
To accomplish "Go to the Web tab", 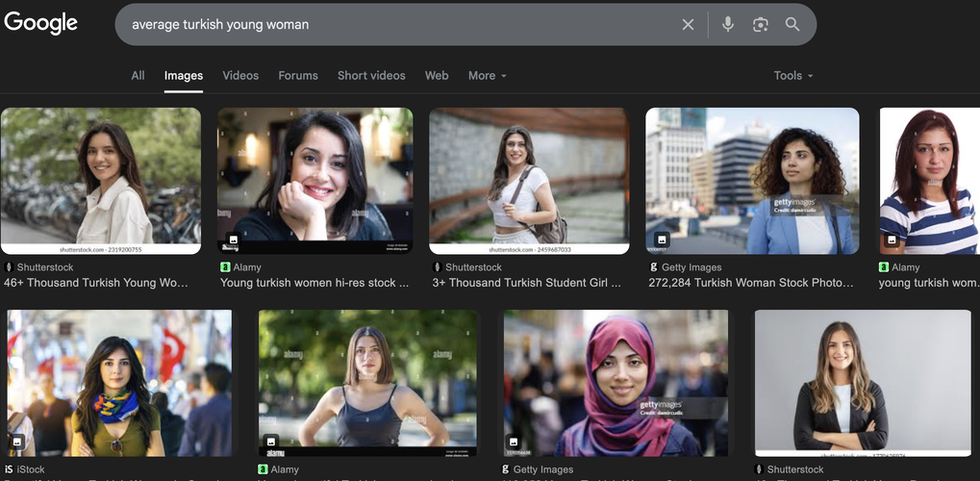I will (437, 75).
